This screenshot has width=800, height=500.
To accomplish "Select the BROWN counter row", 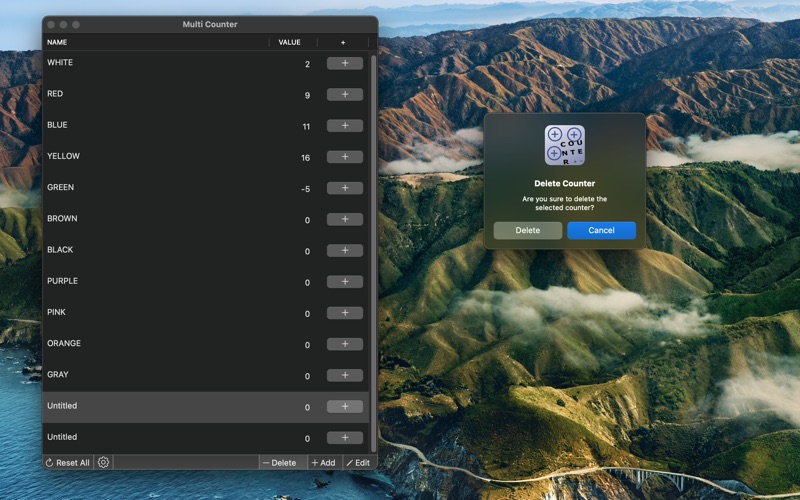I will [x=150, y=219].
